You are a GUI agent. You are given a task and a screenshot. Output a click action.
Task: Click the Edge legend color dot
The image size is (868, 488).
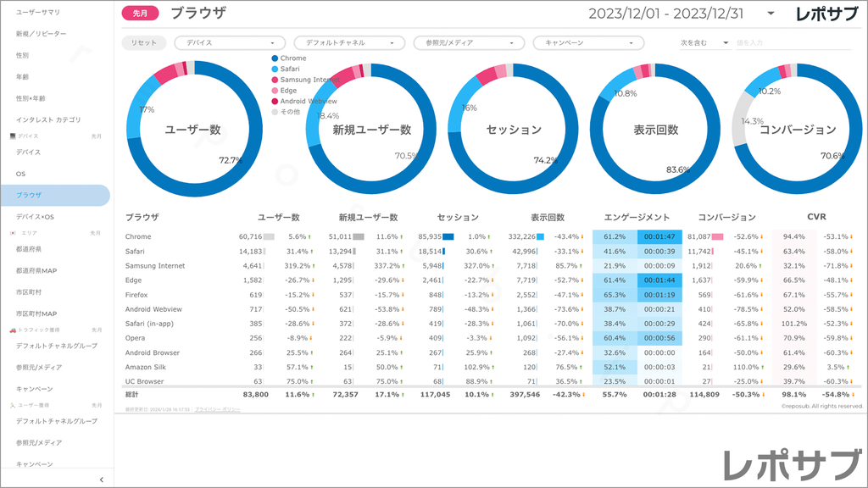point(275,91)
